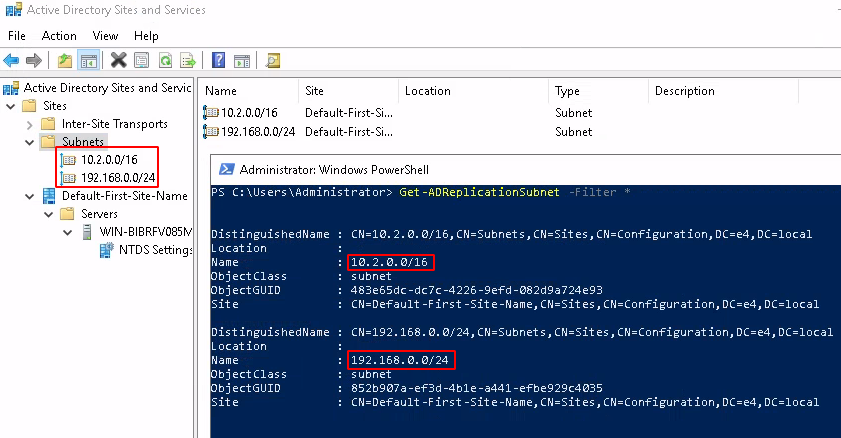Select the 192.168.0.0/24 name in list pane
Image resolution: width=841 pixels, height=438 pixels.
258,131
